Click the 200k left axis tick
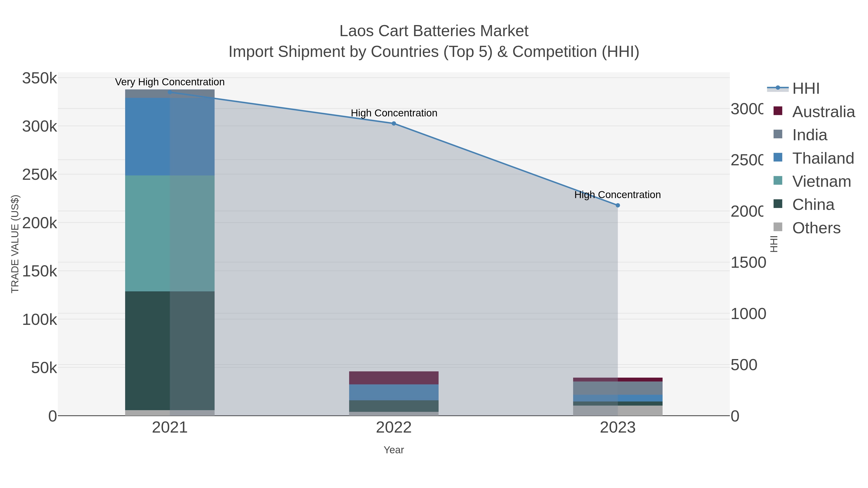Screen dimensions: 868x488 coord(40,223)
